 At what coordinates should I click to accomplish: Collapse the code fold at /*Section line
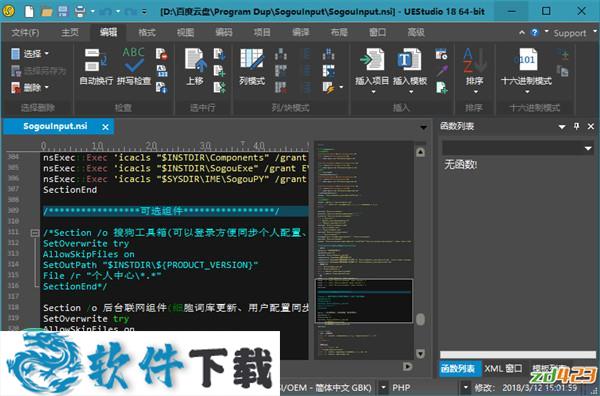tap(35, 233)
